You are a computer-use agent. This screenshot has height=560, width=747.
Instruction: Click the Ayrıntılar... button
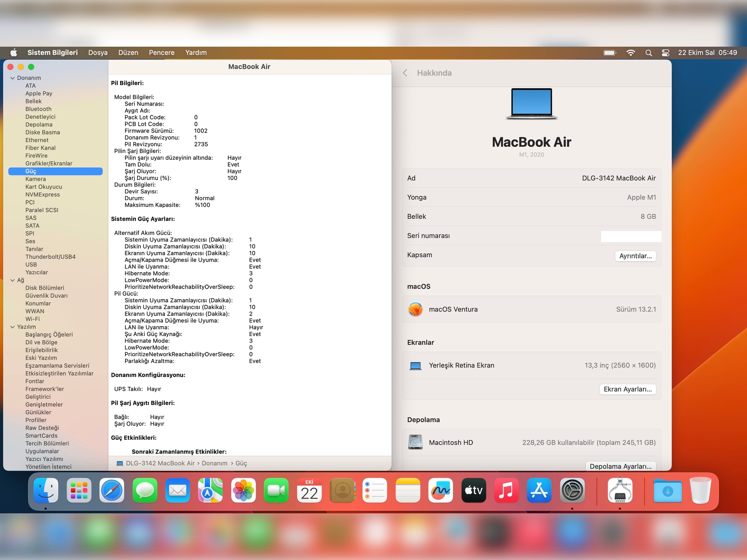pos(635,256)
